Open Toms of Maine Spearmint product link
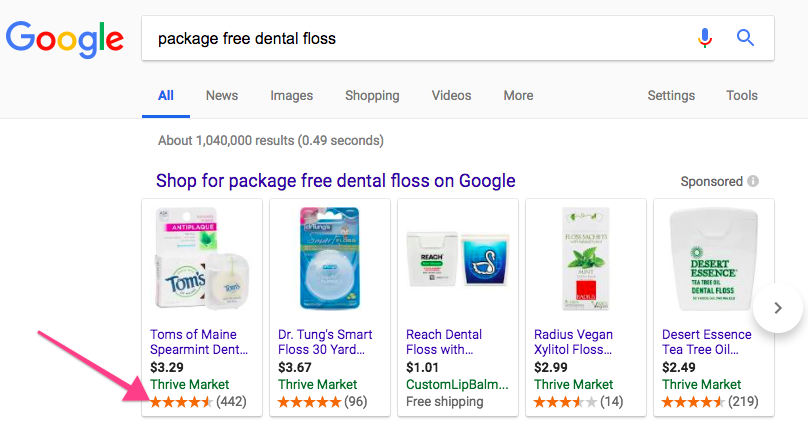Screen dimensions: 808x438 point(198,342)
